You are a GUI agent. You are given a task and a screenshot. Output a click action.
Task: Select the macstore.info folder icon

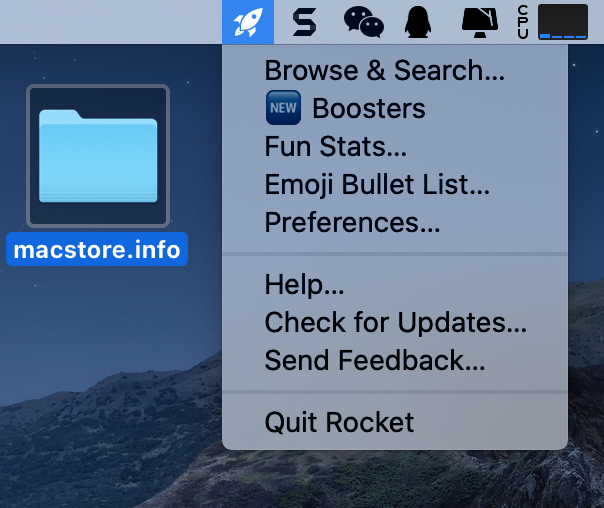tap(98, 156)
